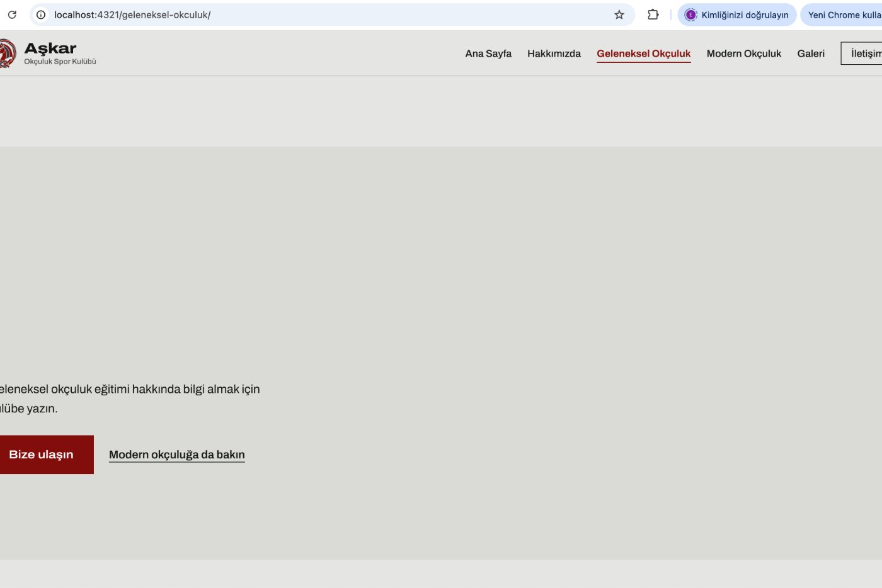Click the outlined İletişim button
882x588 pixels.
click(x=862, y=54)
